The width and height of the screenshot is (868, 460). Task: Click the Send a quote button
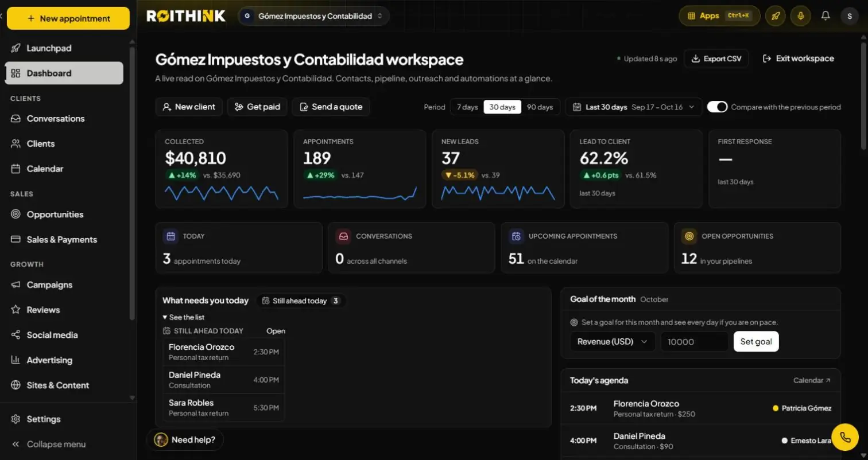pyautogui.click(x=331, y=107)
